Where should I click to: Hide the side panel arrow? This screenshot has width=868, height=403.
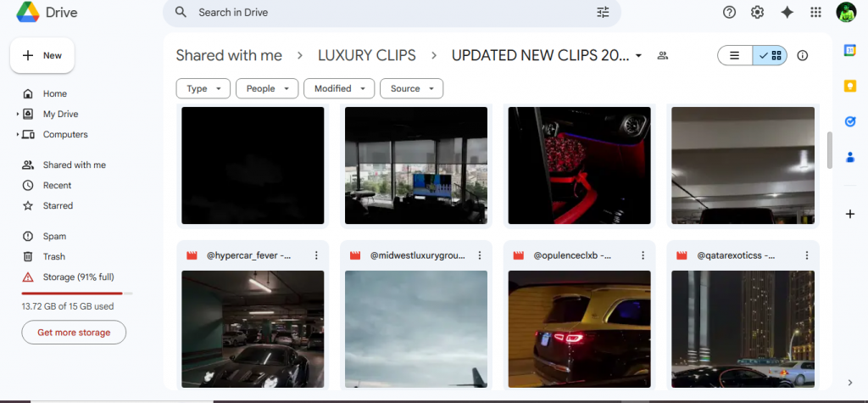(850, 383)
